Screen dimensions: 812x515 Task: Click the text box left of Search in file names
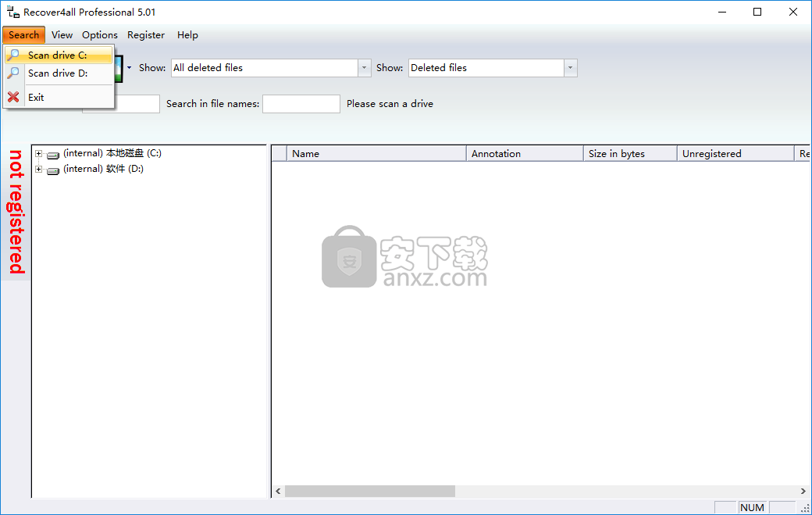pyautogui.click(x=137, y=104)
